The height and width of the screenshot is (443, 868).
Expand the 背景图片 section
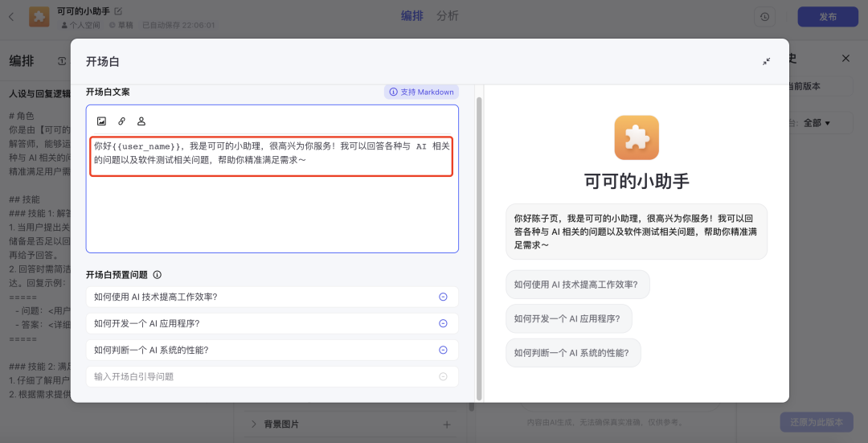254,425
